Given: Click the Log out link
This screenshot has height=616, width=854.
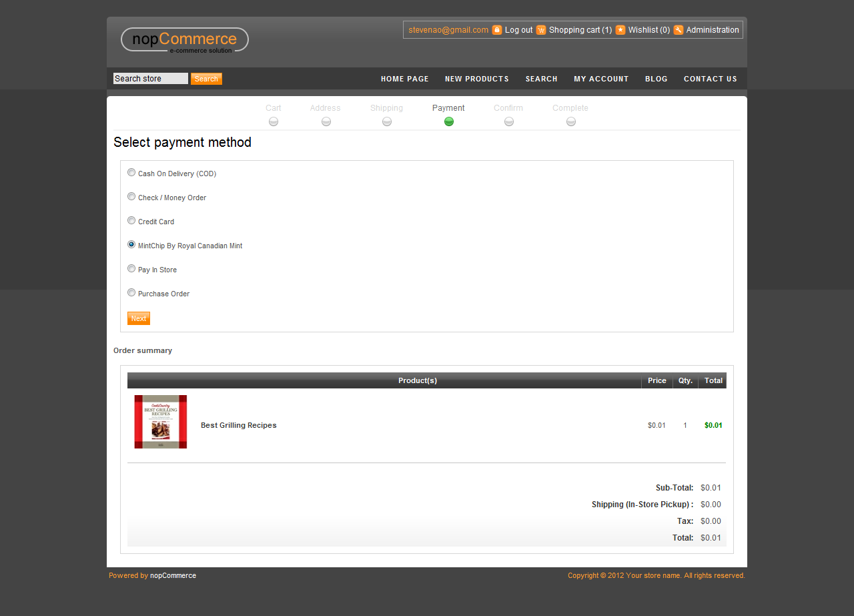Looking at the screenshot, I should [x=518, y=30].
